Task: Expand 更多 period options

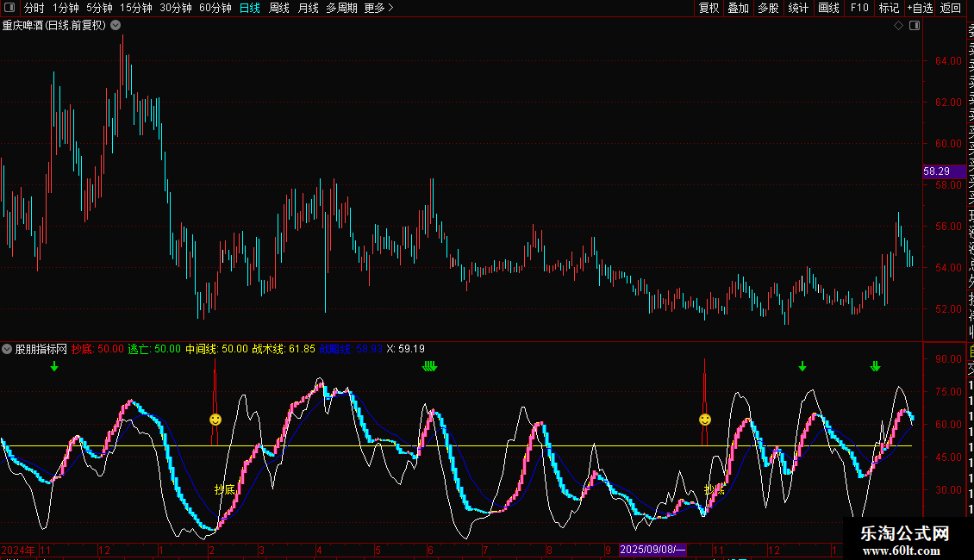Action: click(x=378, y=8)
